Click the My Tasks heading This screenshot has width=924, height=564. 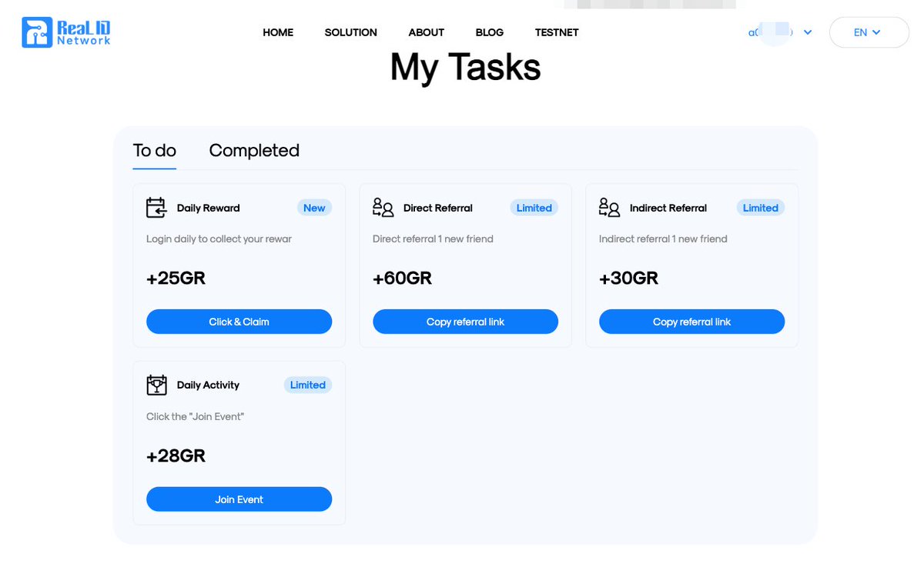pyautogui.click(x=465, y=67)
